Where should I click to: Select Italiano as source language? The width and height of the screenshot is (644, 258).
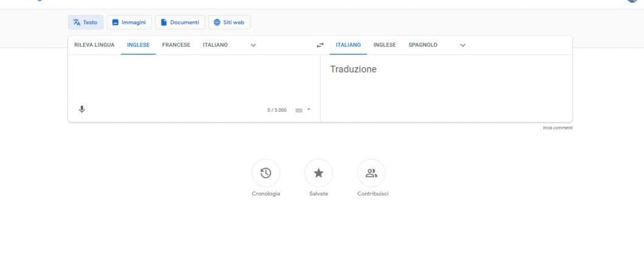coord(215,45)
